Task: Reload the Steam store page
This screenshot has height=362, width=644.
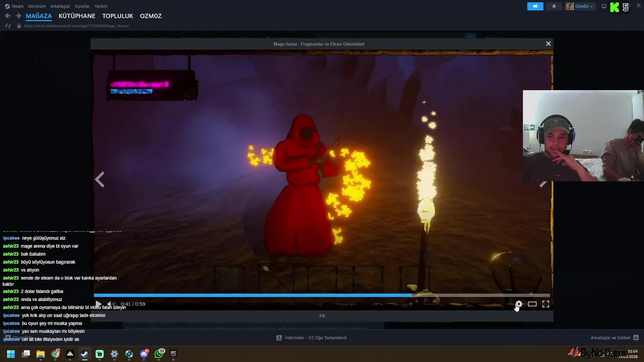Action: [8, 26]
